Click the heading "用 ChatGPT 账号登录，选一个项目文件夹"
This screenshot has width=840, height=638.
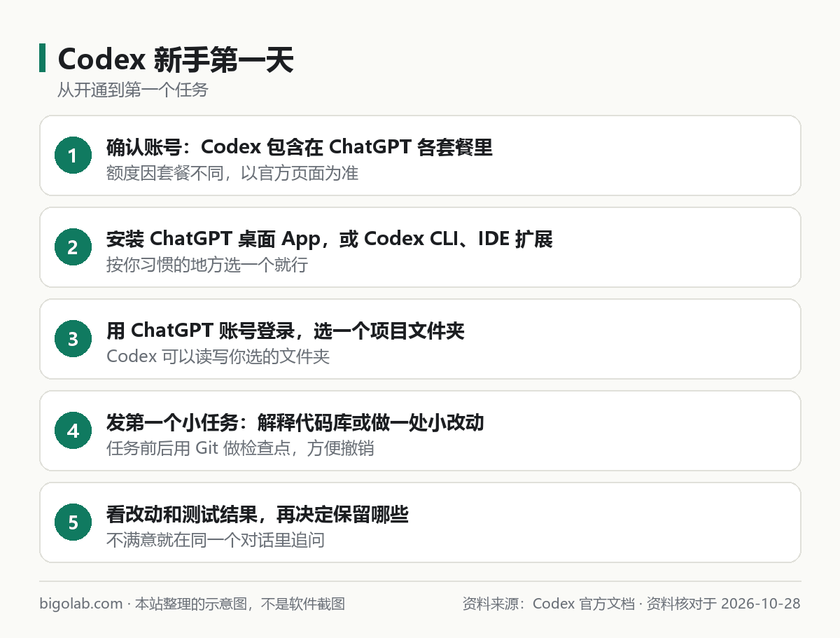coord(286,331)
